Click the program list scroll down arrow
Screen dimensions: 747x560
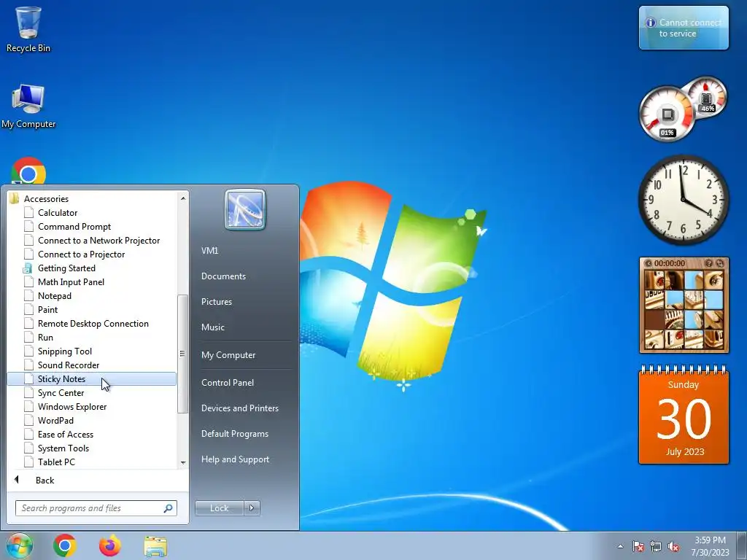click(183, 462)
